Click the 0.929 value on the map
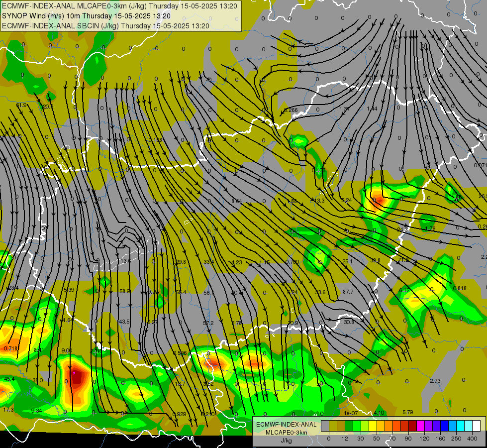The height and width of the screenshot is (448, 487). click(179, 414)
